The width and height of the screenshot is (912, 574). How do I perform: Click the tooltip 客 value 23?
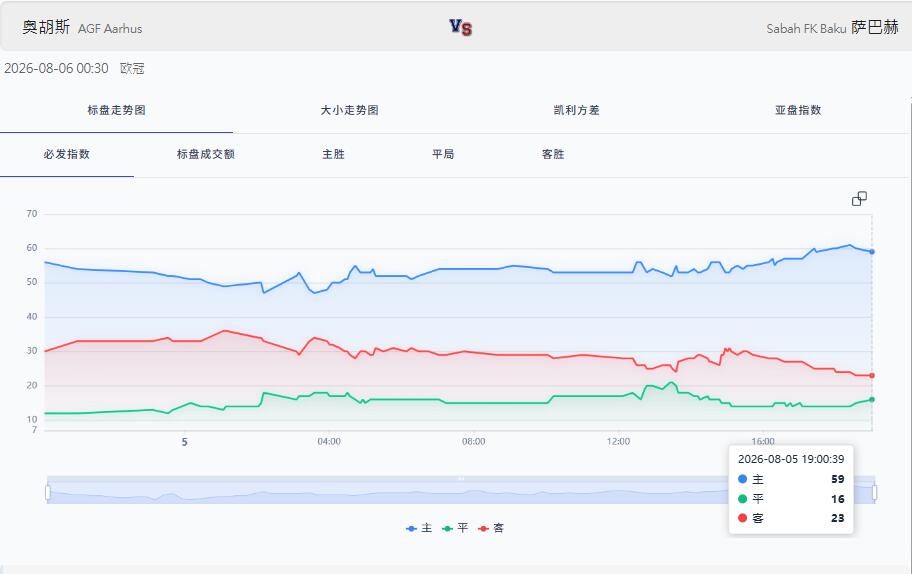click(838, 518)
